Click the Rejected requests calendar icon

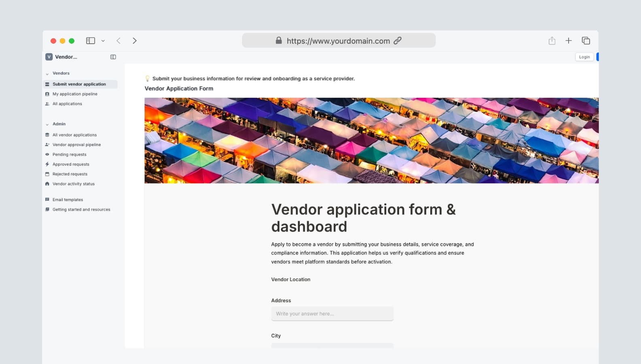pyautogui.click(x=47, y=174)
